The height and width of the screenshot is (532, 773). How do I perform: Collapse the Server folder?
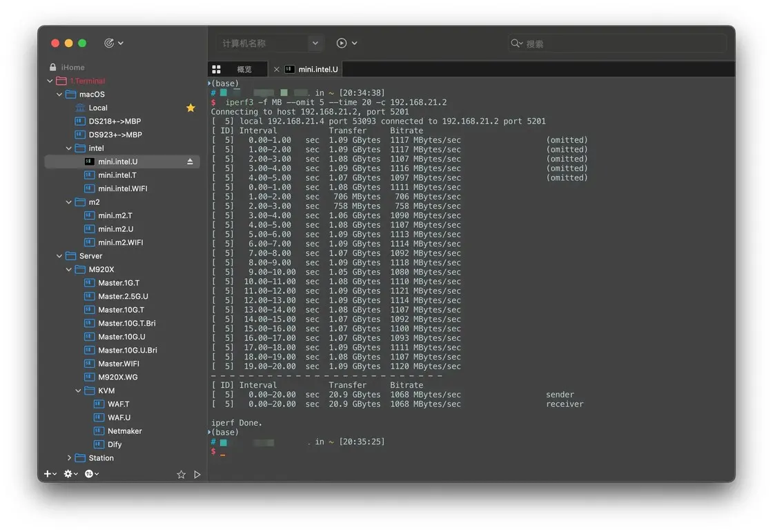59,256
